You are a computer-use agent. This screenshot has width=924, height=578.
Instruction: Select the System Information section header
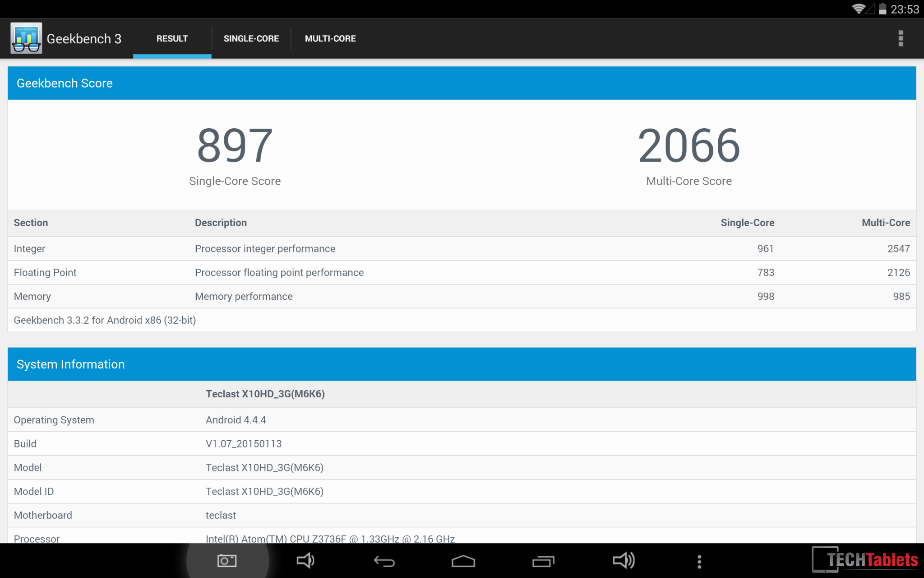(462, 364)
